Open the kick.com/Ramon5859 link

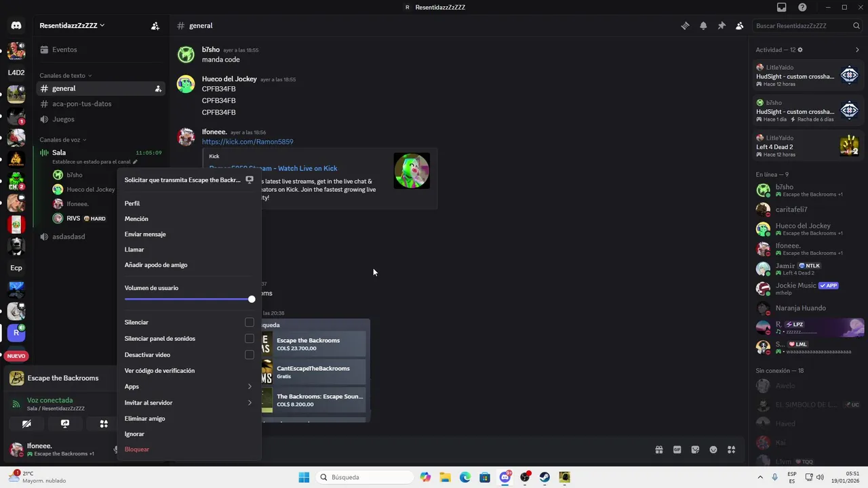click(x=248, y=142)
